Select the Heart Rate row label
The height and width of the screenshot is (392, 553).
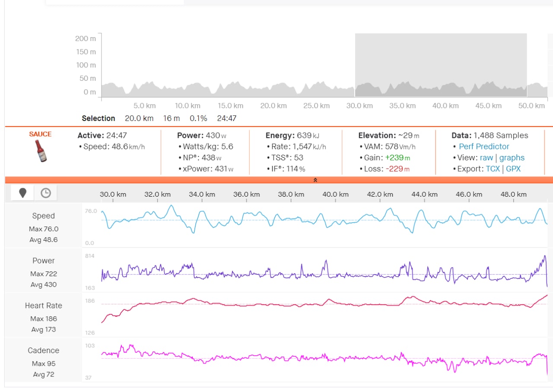click(x=44, y=306)
